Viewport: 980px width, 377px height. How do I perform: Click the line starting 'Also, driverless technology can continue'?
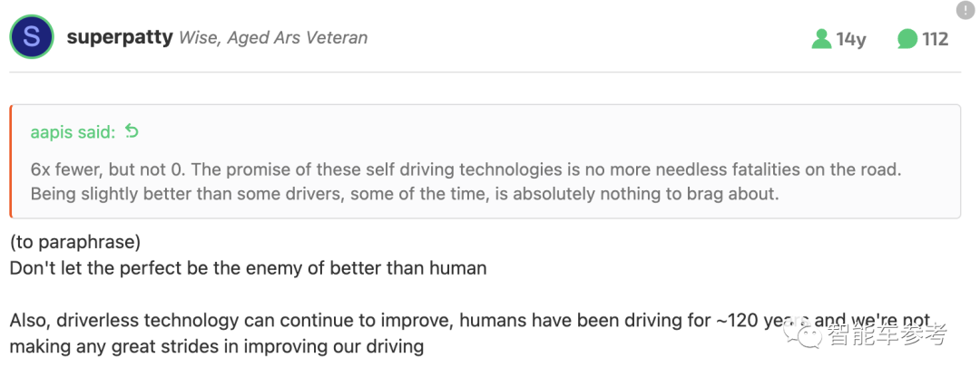(470, 320)
